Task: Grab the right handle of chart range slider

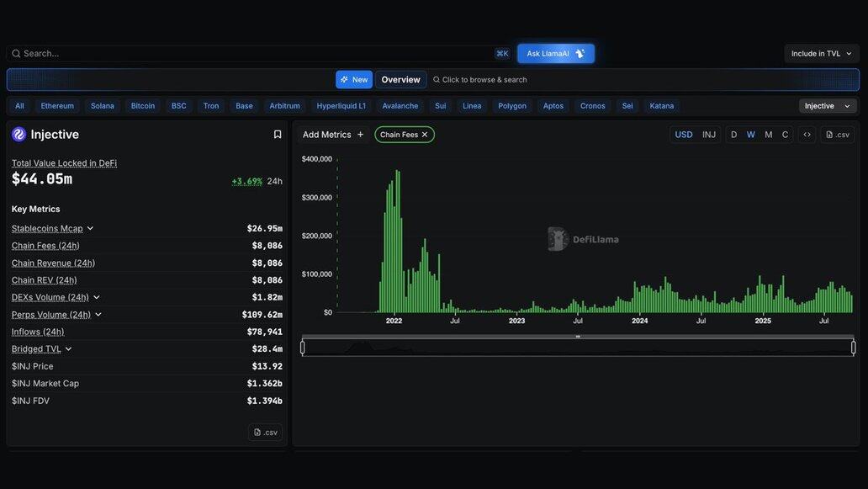Action: (854, 348)
